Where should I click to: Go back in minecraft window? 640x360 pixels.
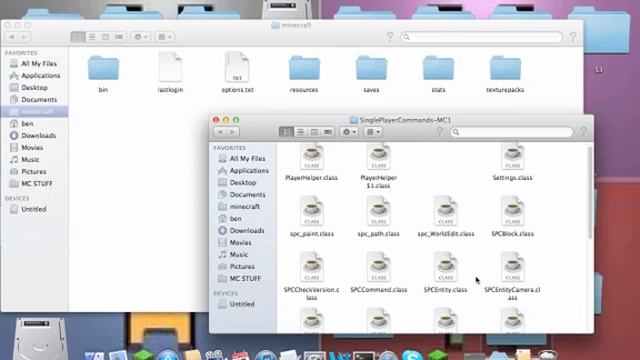coord(12,37)
